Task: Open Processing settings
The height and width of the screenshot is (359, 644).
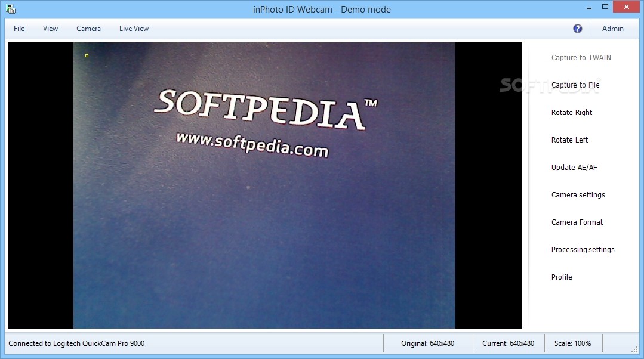Action: (583, 249)
